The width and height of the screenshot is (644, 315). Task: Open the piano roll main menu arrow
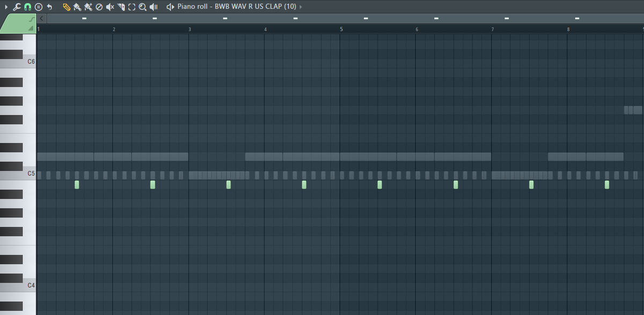coord(6,7)
